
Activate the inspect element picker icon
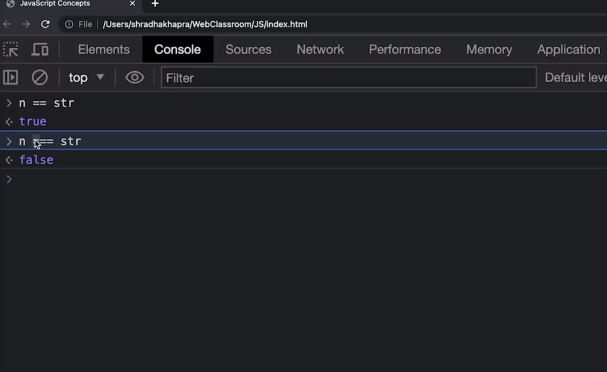click(10, 50)
